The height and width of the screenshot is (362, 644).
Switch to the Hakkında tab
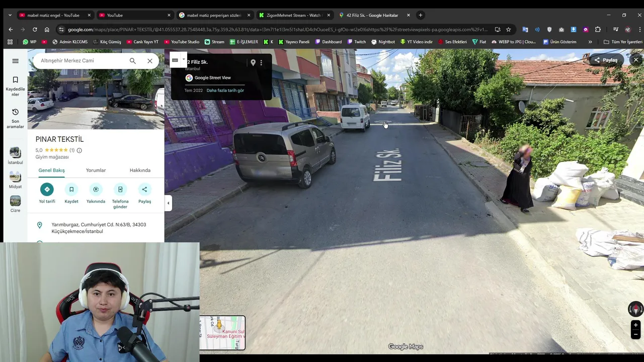pyautogui.click(x=140, y=170)
